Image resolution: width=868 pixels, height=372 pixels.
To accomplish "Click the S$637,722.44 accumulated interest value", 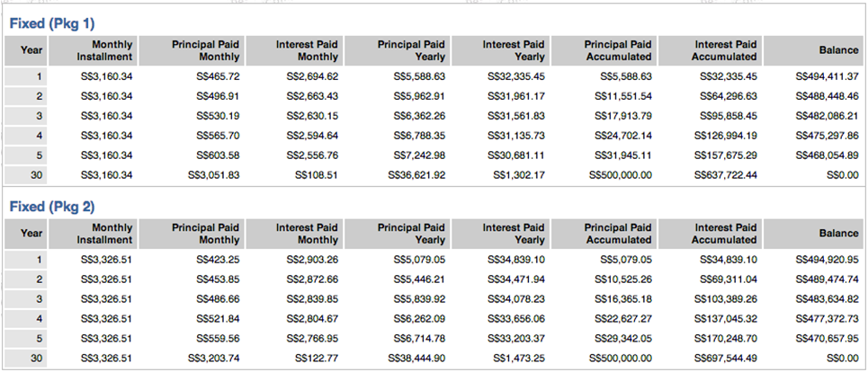I will pyautogui.click(x=725, y=175).
